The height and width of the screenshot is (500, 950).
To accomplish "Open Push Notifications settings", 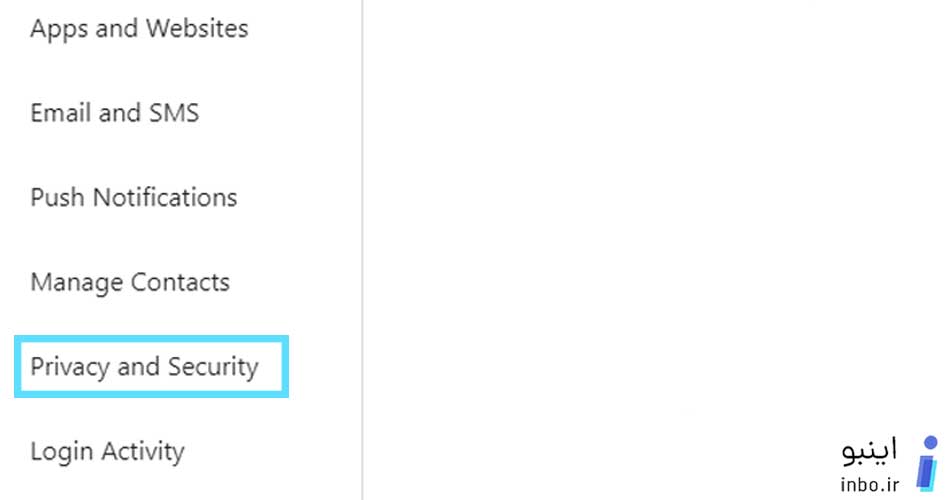I will (x=134, y=198).
